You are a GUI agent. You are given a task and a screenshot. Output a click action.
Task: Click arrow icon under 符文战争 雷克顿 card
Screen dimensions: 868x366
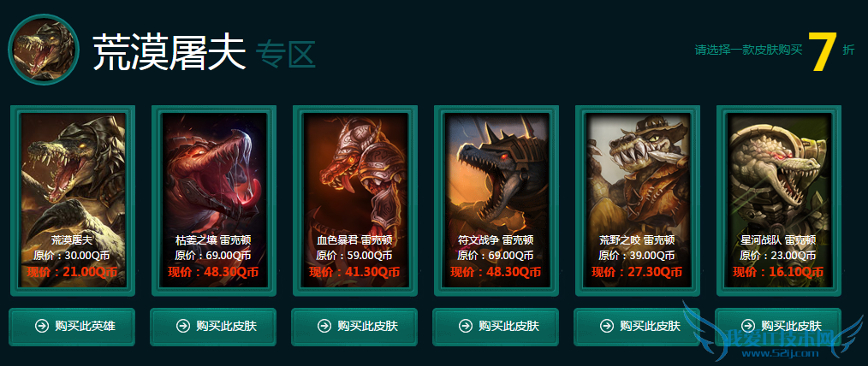466,326
